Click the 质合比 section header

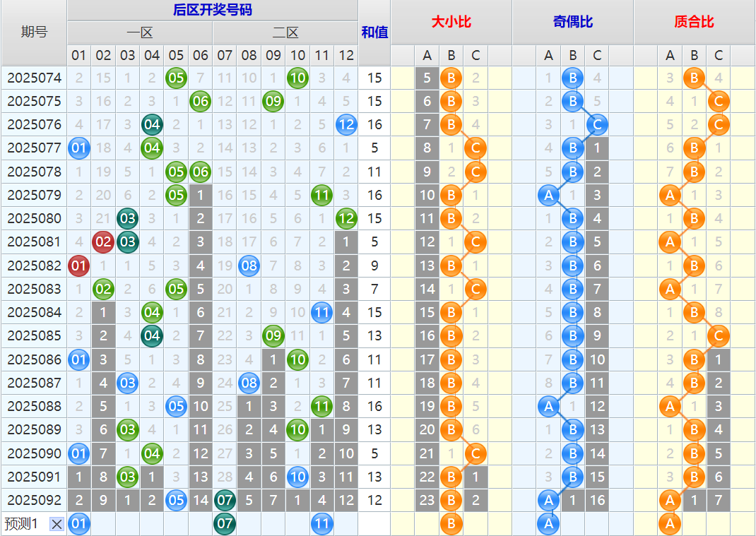695,22
